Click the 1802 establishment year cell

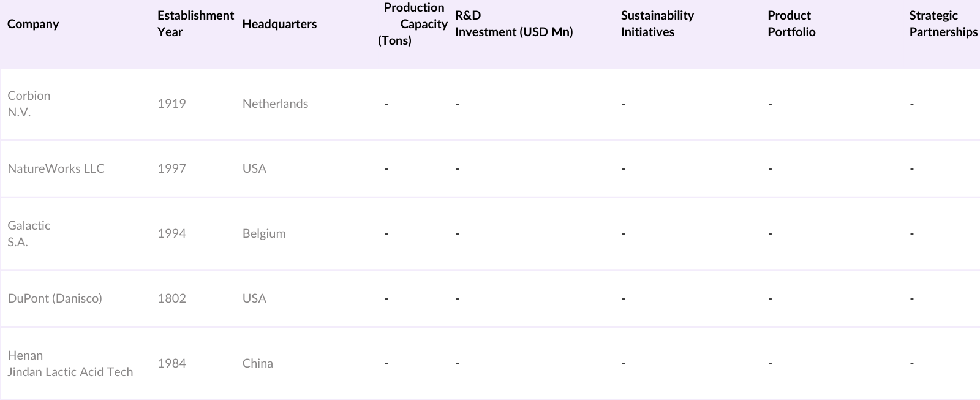[171, 298]
